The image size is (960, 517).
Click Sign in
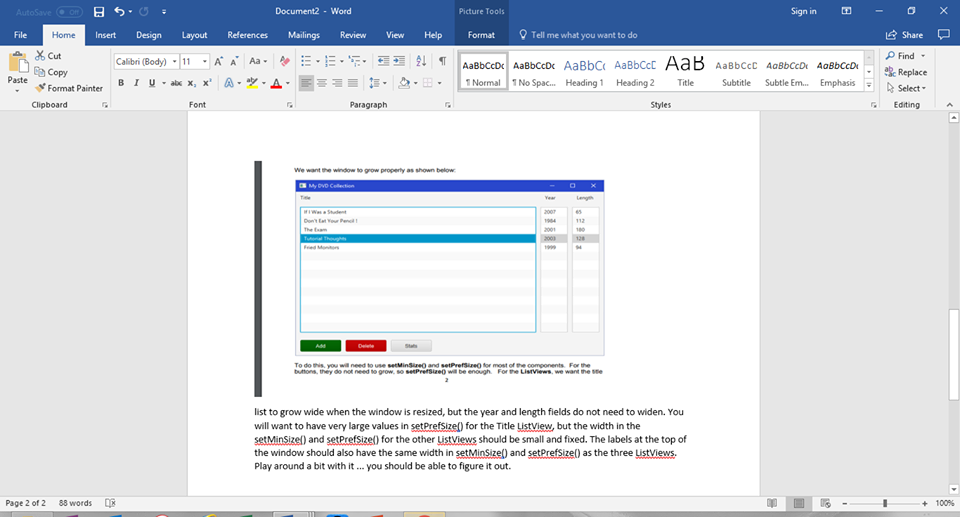[x=803, y=11]
